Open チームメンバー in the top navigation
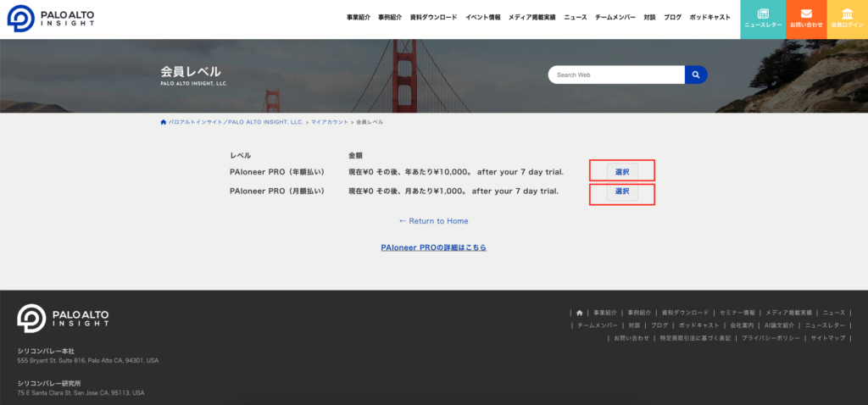The image size is (868, 405). 615,17
